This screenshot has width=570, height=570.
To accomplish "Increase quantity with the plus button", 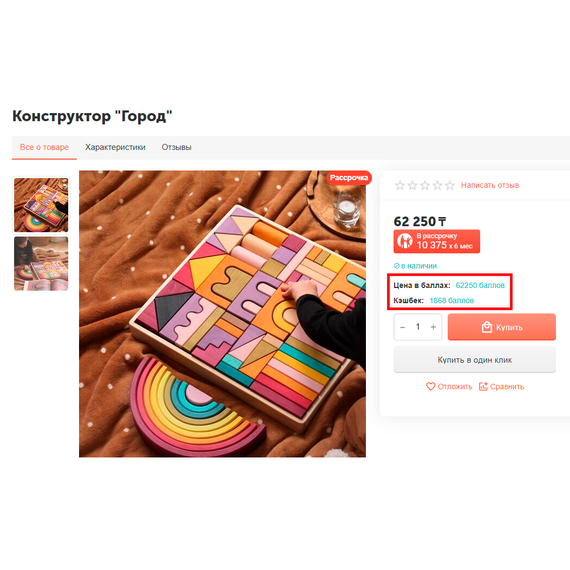I will [433, 327].
